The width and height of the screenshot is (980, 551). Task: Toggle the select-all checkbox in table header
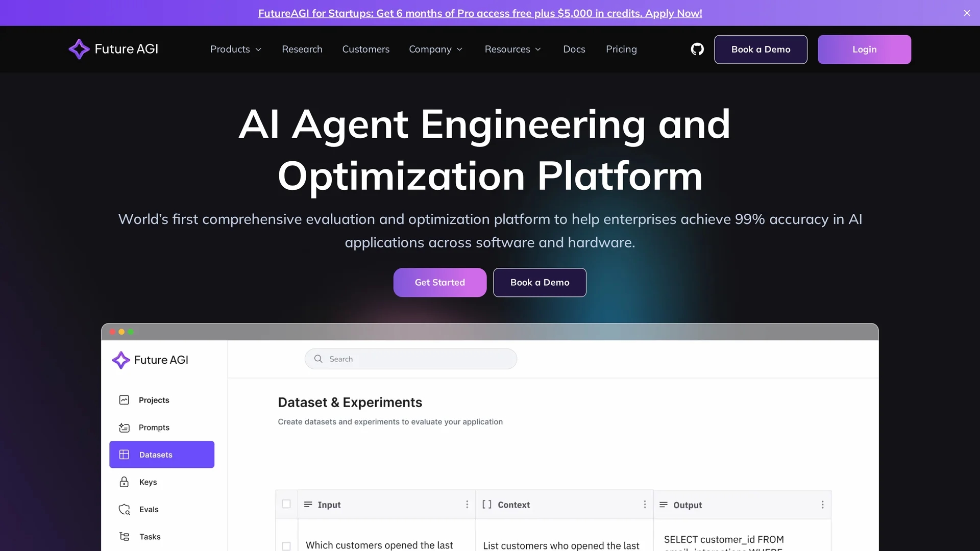coord(286,504)
